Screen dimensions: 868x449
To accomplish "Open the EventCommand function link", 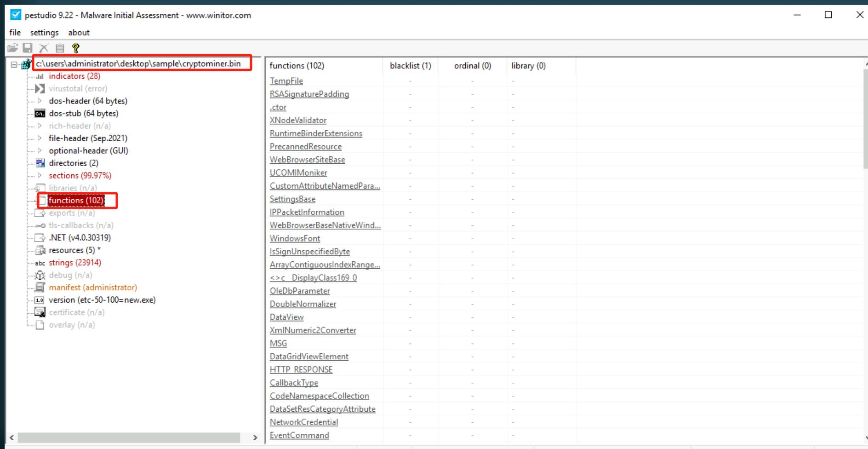I will [x=299, y=435].
